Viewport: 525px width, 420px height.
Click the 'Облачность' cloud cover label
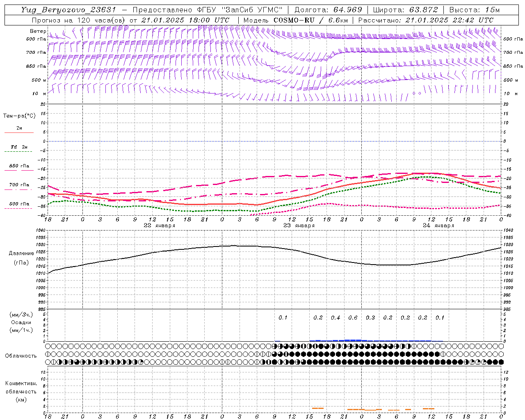click(x=21, y=356)
